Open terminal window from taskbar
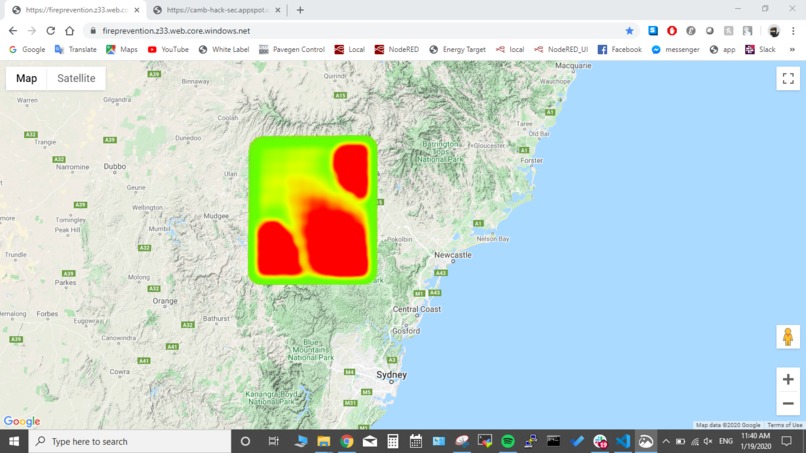Viewport: 806px width, 453px height. point(554,441)
